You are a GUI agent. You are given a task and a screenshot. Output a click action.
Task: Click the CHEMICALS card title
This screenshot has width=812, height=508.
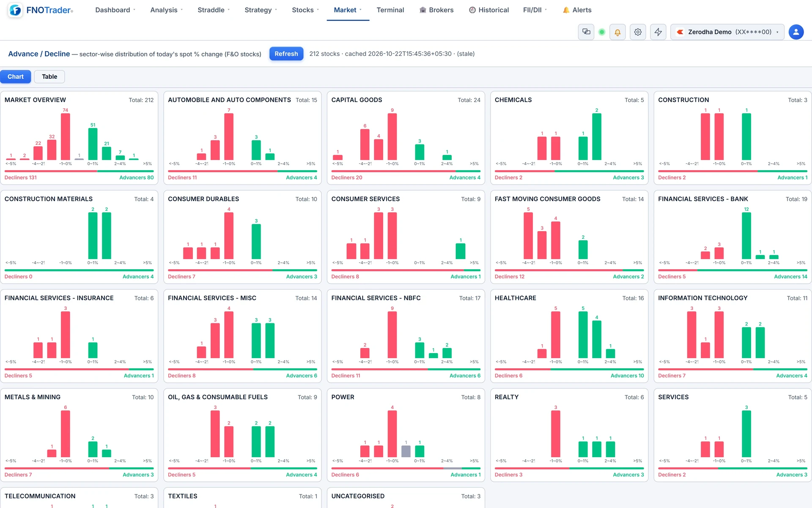[x=513, y=100]
